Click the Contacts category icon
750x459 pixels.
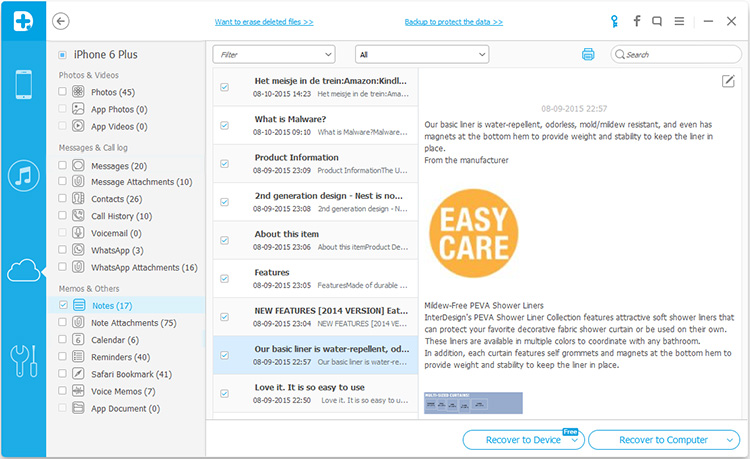tap(78, 198)
